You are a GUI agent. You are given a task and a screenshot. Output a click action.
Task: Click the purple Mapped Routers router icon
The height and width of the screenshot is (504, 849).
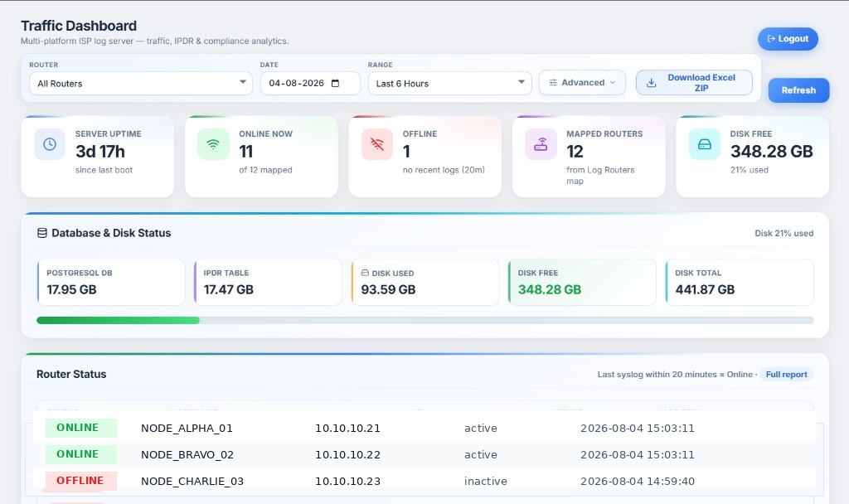(541, 144)
